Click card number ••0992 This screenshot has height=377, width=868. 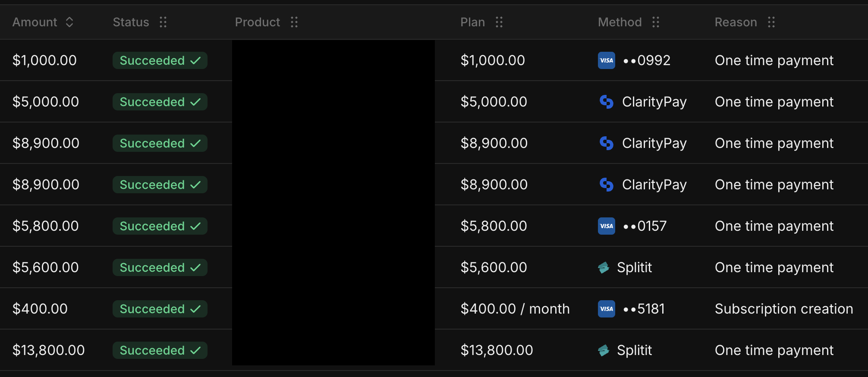pos(647,60)
